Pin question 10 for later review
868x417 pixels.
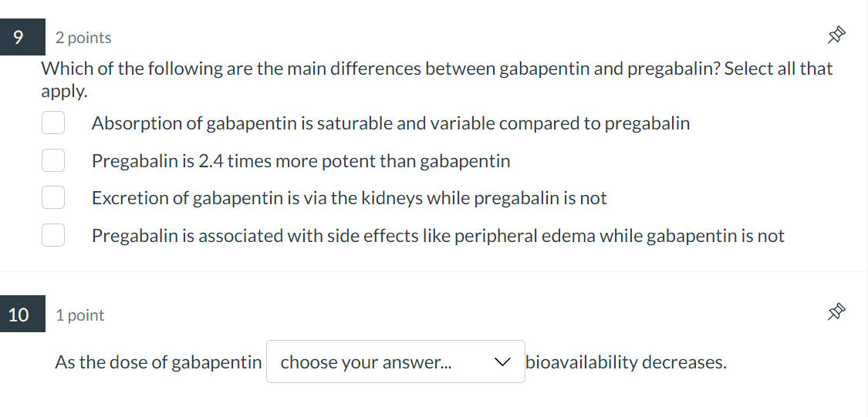pos(836,313)
